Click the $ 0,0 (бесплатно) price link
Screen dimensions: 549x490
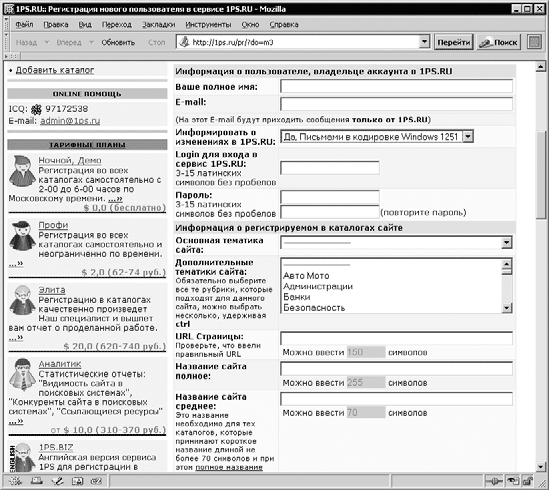click(x=125, y=208)
